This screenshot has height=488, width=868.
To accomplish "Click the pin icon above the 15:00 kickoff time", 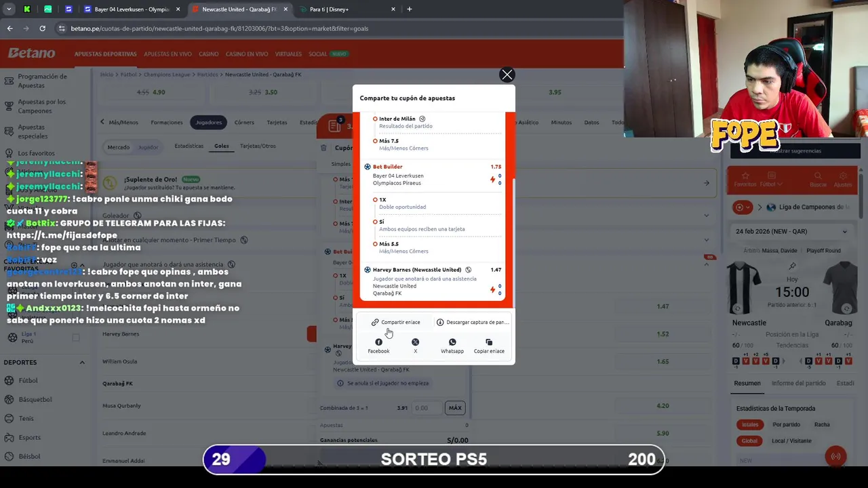I will tap(792, 266).
